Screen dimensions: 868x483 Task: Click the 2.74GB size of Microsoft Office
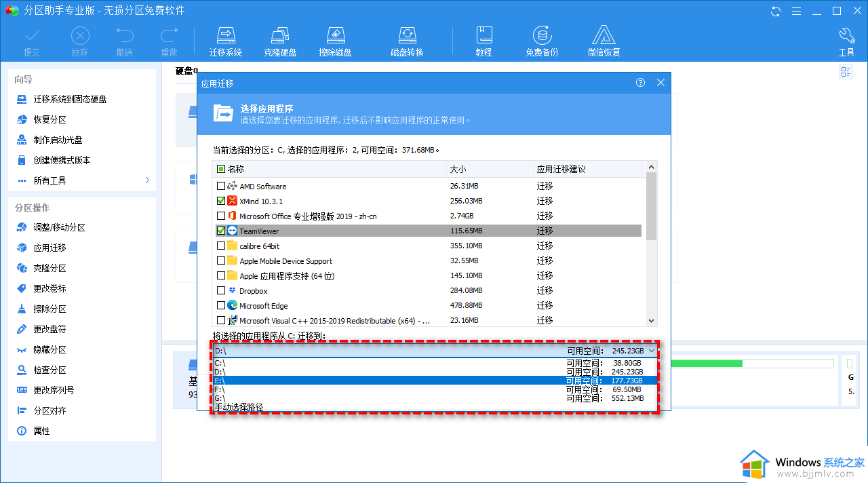[461, 216]
